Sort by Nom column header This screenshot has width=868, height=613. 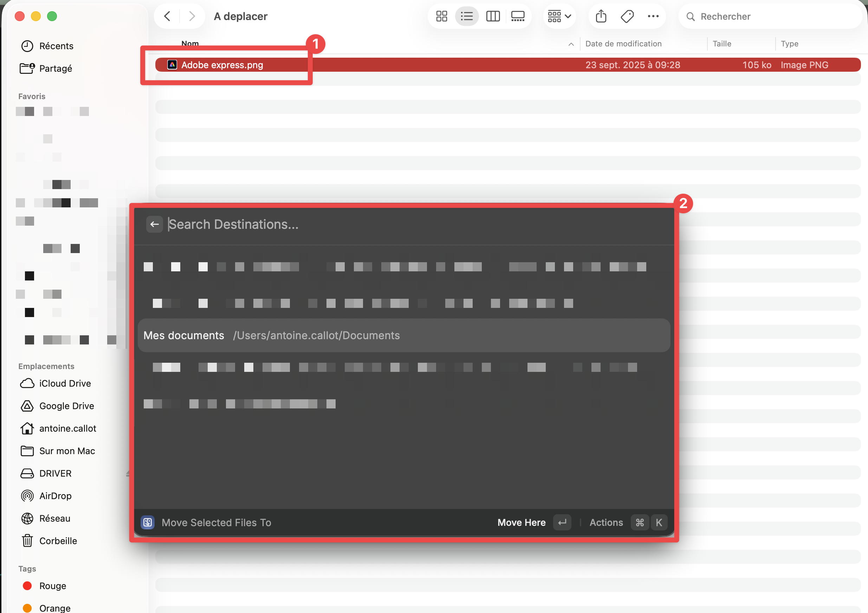click(190, 44)
